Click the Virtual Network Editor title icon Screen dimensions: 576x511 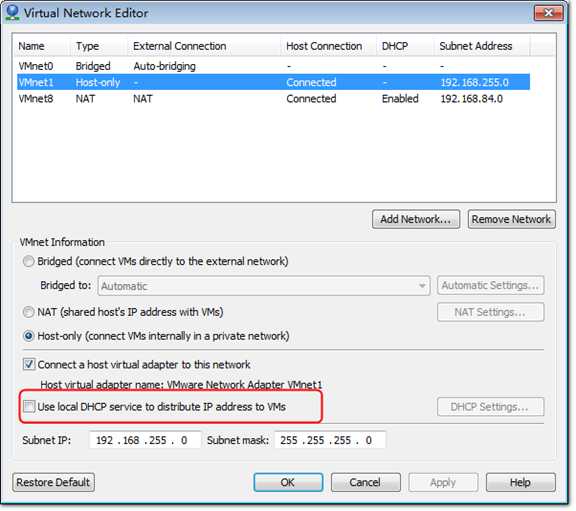12,12
